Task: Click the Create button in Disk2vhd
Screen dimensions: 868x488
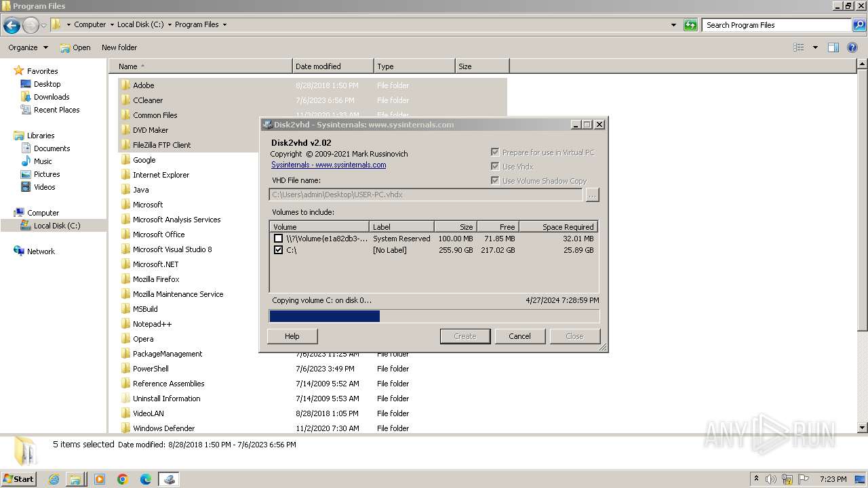Action: [465, 336]
